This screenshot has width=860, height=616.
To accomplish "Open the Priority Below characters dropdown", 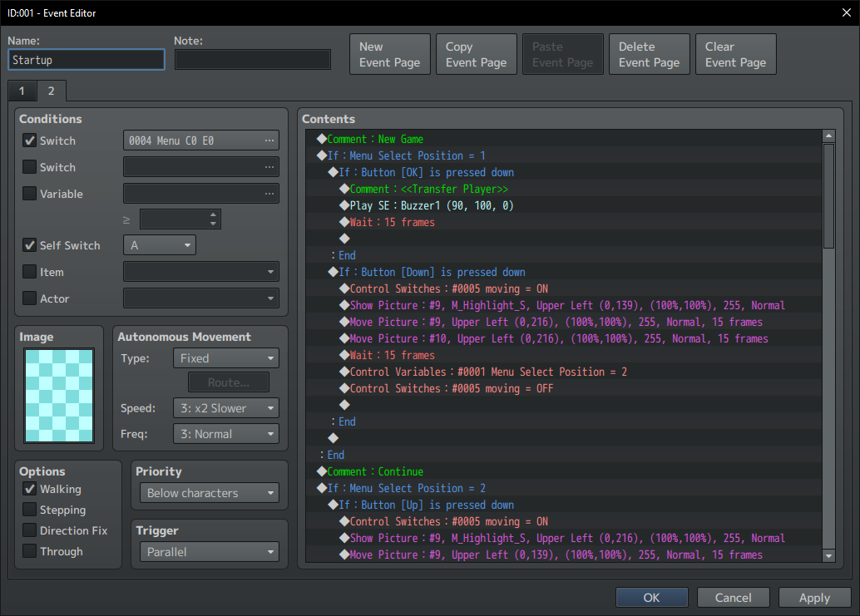I will click(210, 493).
